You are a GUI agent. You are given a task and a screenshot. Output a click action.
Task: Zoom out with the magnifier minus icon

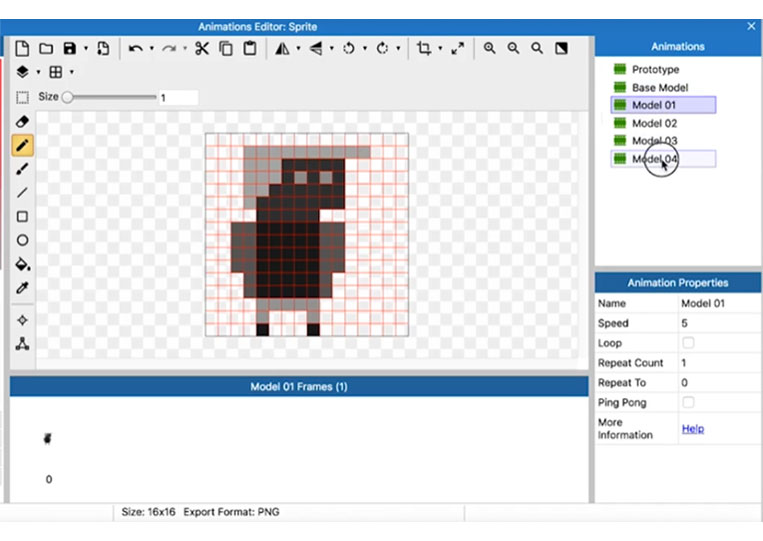pos(513,48)
